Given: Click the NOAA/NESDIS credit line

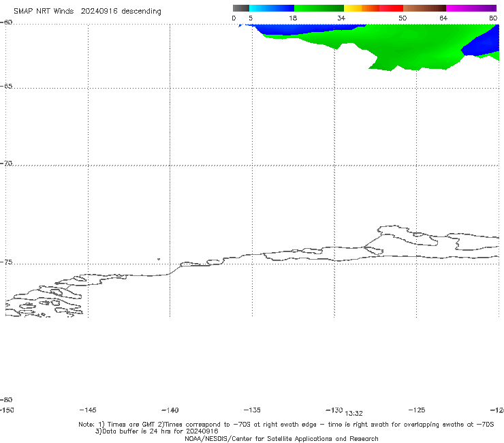Looking at the screenshot, I should [x=281, y=439].
